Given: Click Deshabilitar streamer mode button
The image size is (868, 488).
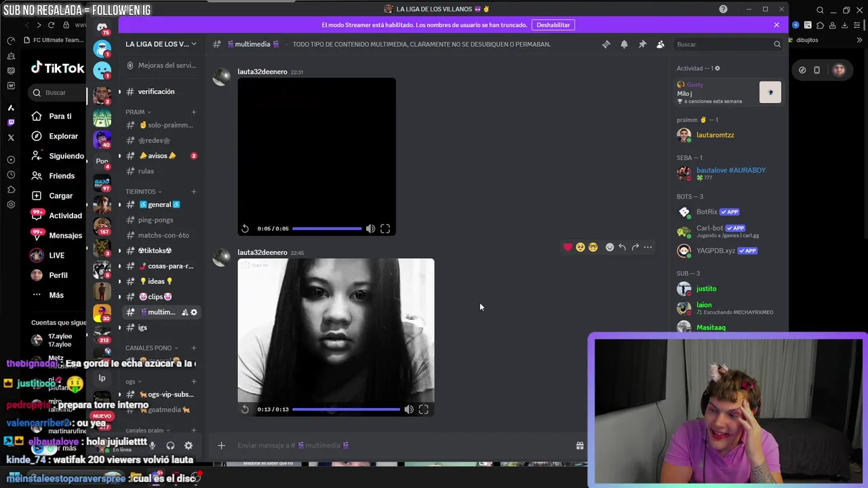Looking at the screenshot, I should click(553, 25).
